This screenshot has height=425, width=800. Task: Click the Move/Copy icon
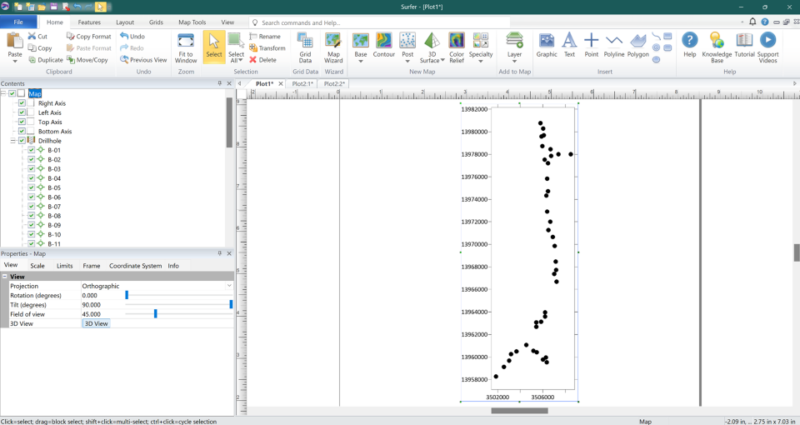(x=70, y=60)
